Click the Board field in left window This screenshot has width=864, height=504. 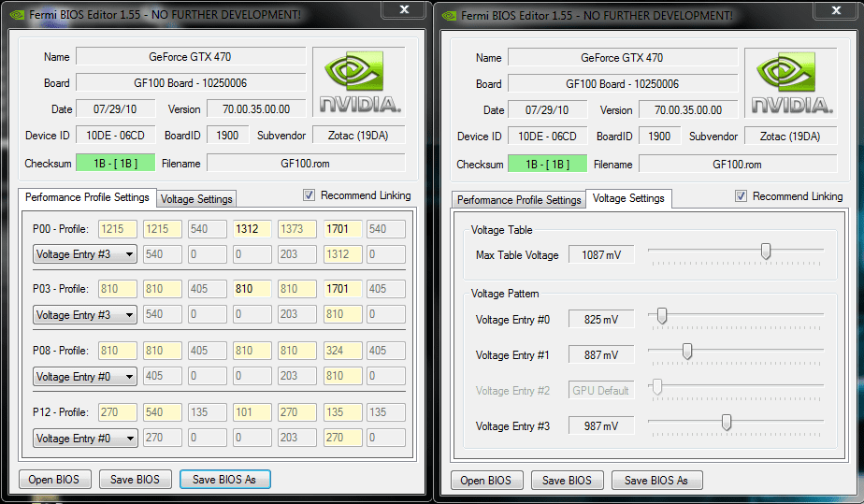pos(191,82)
